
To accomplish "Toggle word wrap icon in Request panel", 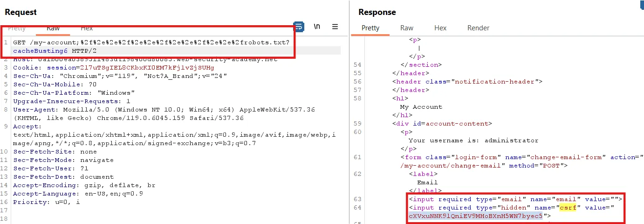I will [x=298, y=27].
